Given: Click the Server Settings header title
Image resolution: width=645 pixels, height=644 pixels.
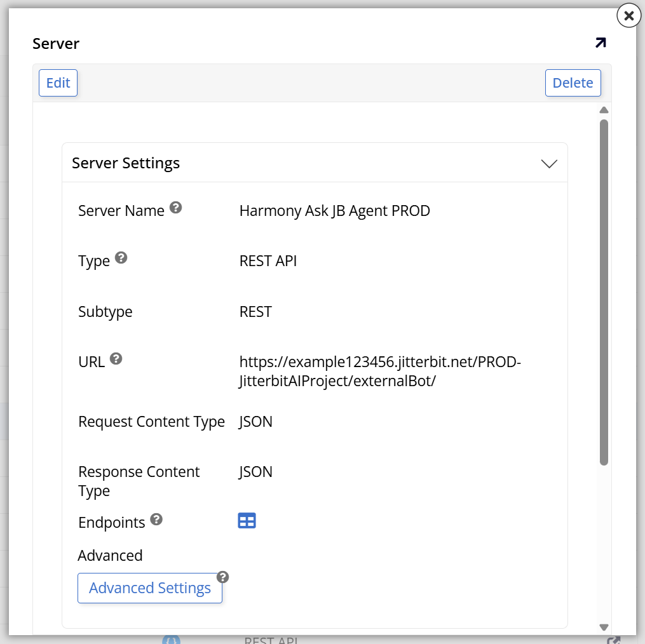Looking at the screenshot, I should tap(126, 163).
